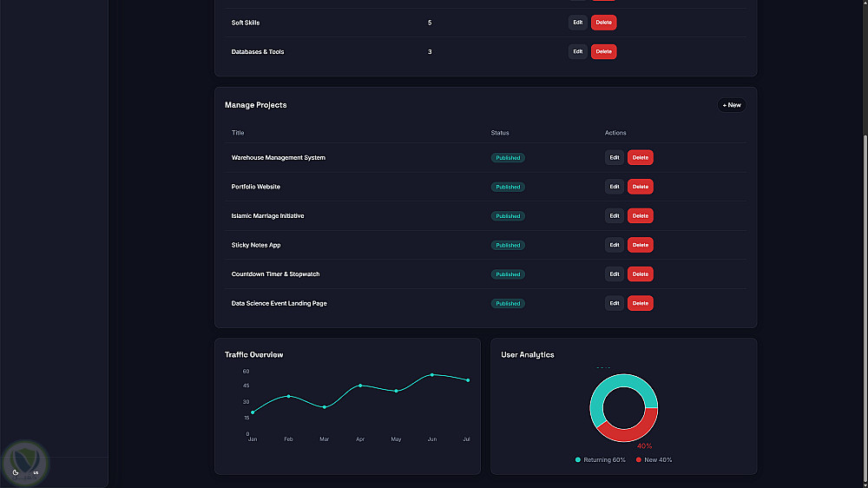Delete the Data Science Event Landing Page
Viewport: 868px width, 488px height.
pos(640,303)
